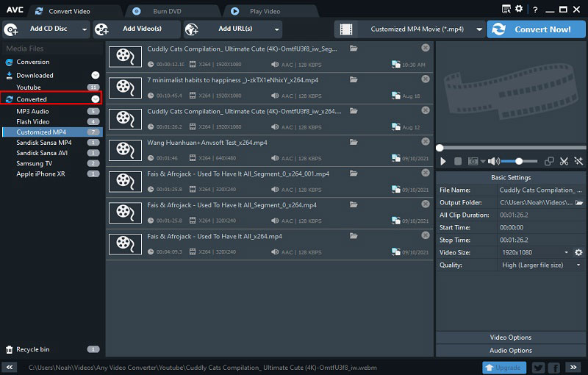Open the output profile Customized MP4 Movie dropdown
Viewport: 588px width, 375px height.
pos(409,29)
